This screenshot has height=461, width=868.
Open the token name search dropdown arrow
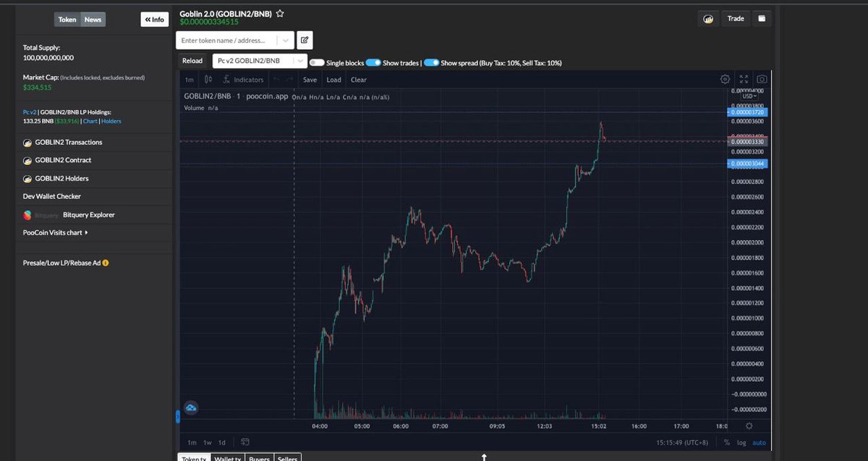286,41
